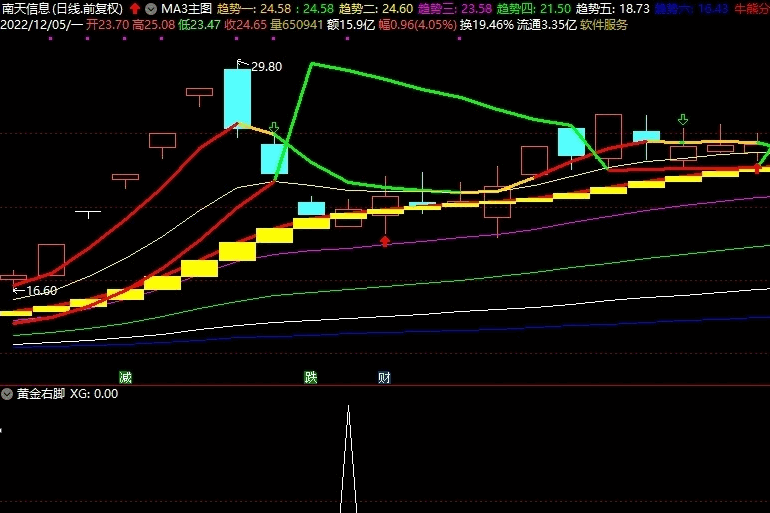The width and height of the screenshot is (770, 513).
Task: Click the flag marker beside 29.80 high
Action: tap(243, 63)
